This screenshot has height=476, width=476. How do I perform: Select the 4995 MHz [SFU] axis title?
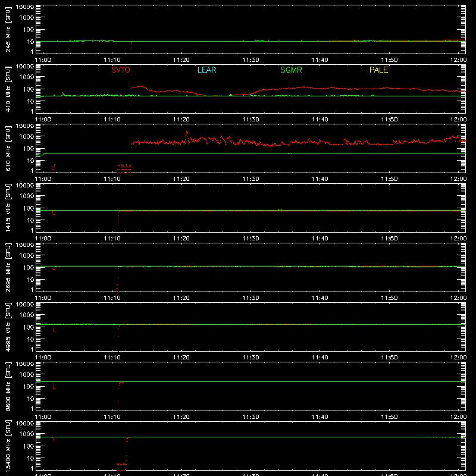pyautogui.click(x=8, y=327)
